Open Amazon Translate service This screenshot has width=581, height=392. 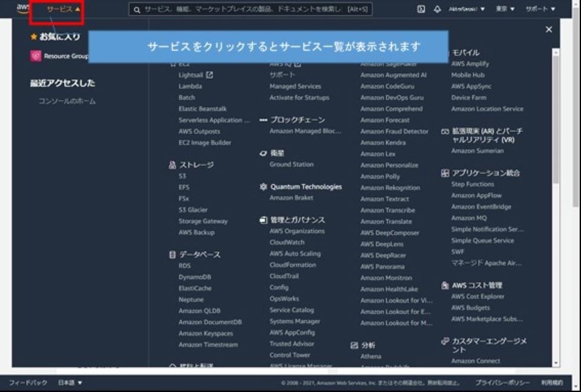(x=386, y=221)
